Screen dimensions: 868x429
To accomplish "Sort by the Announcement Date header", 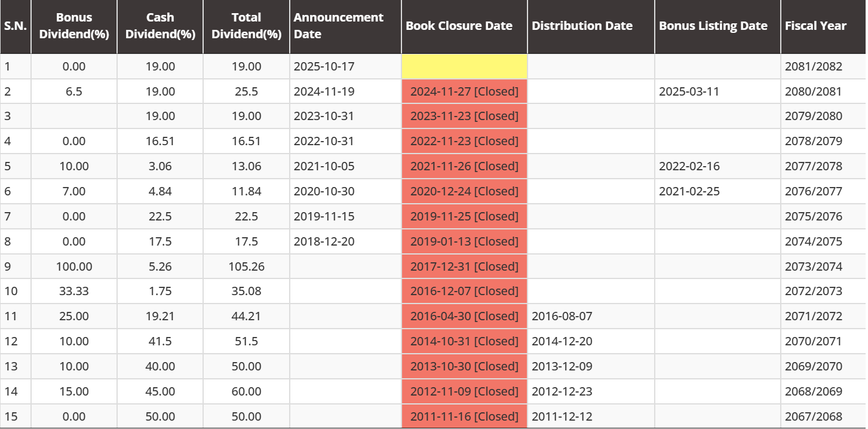I will point(338,26).
